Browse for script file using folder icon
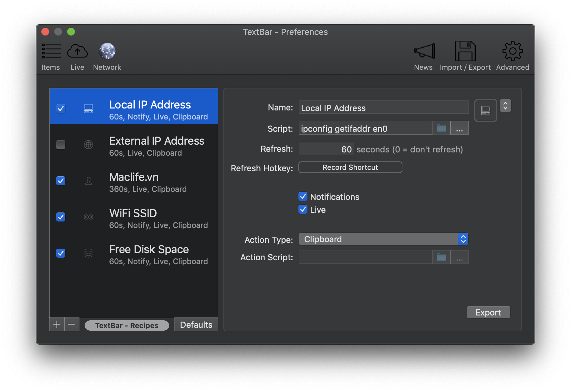The width and height of the screenshot is (571, 392). [x=441, y=128]
